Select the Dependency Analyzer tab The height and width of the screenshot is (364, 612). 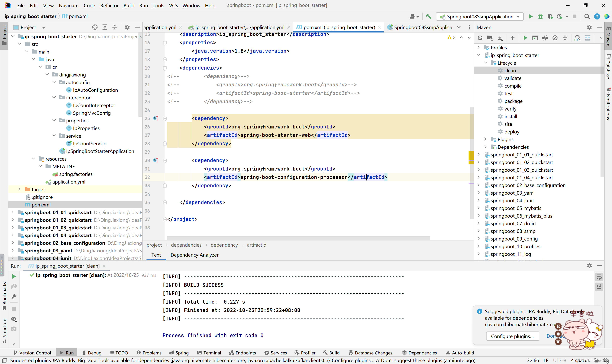click(x=195, y=254)
